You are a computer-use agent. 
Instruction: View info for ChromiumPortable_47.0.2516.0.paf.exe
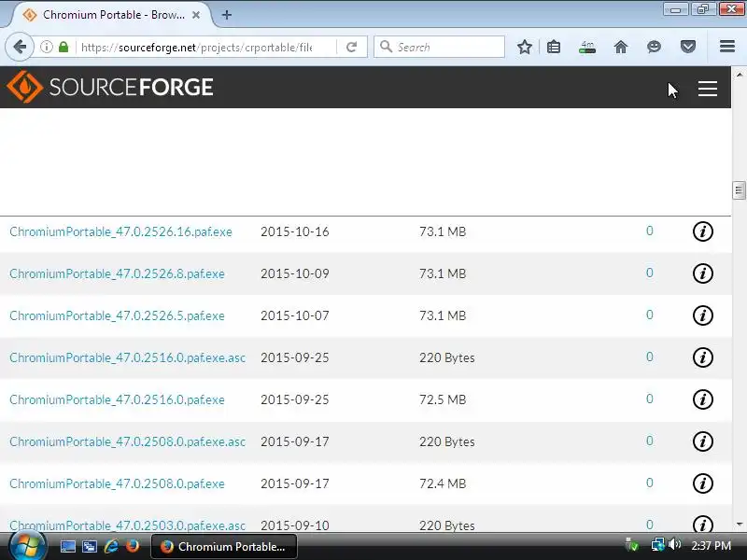tap(703, 399)
